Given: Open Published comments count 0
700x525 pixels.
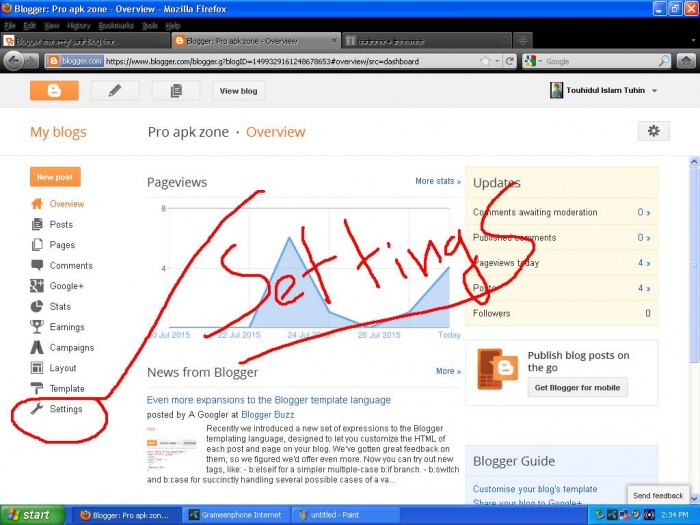Looking at the screenshot, I should coord(643,238).
